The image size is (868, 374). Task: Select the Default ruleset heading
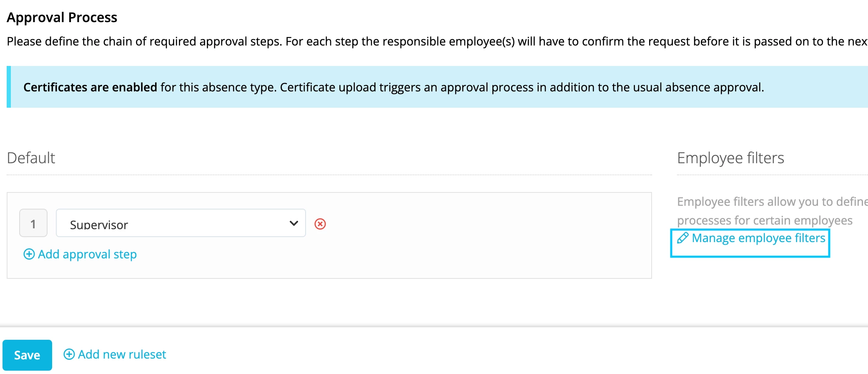(31, 158)
